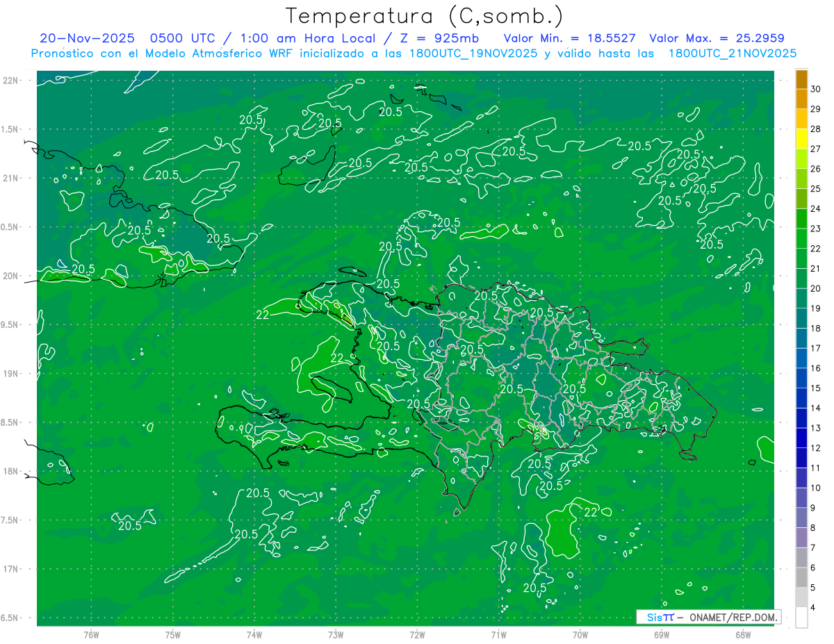Click the color scale label '10'

pyautogui.click(x=817, y=488)
